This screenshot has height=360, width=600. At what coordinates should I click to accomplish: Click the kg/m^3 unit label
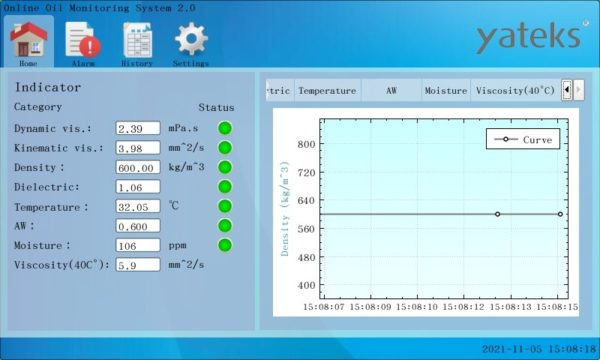(x=186, y=167)
